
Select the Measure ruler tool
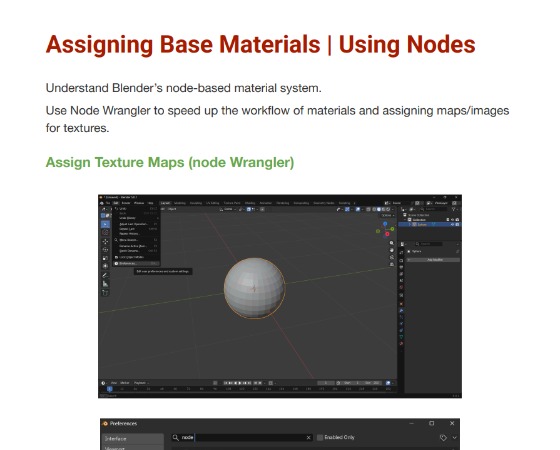(105, 284)
